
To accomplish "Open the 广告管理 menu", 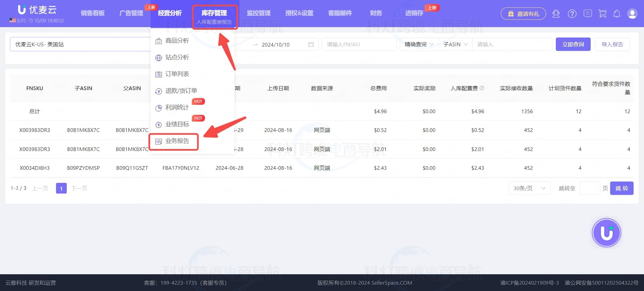I will (131, 13).
